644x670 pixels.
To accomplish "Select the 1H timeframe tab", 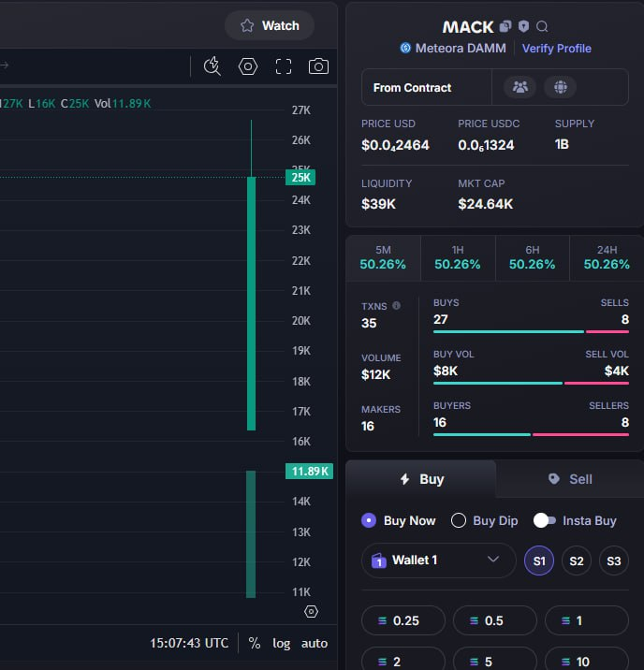I will 458,258.
